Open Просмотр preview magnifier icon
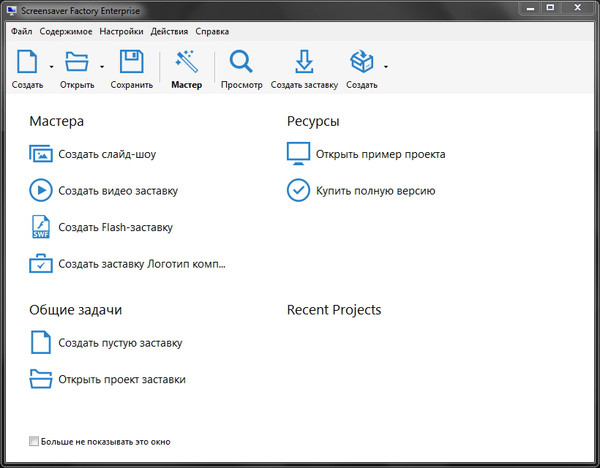This screenshot has height=468, width=600. [x=241, y=63]
